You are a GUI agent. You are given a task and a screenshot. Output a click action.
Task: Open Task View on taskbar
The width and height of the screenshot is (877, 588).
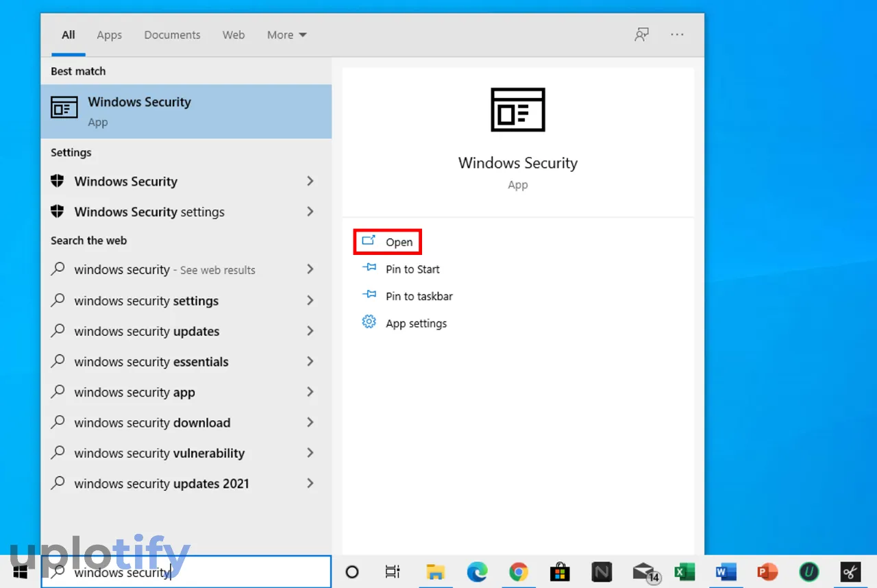[393, 572]
